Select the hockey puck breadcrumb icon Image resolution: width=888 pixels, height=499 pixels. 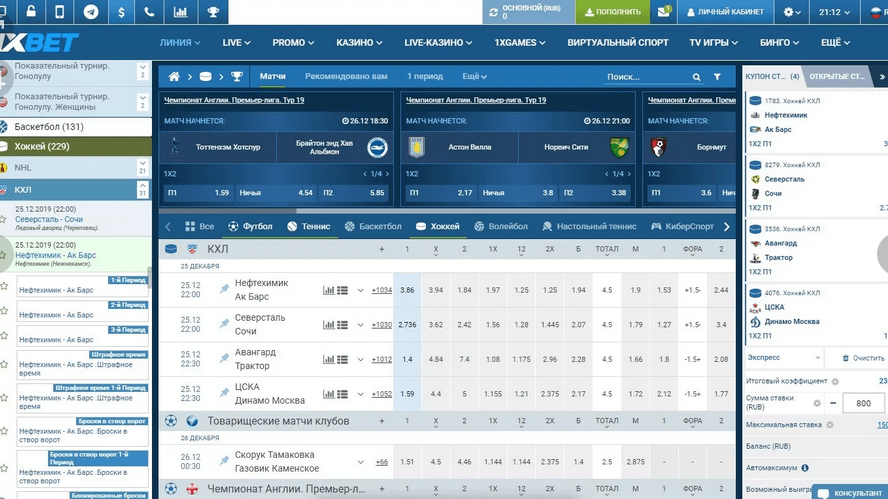pos(206,76)
